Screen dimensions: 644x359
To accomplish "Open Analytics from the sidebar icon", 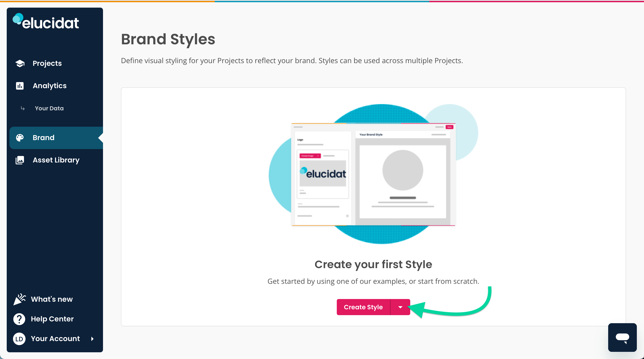I will point(20,86).
